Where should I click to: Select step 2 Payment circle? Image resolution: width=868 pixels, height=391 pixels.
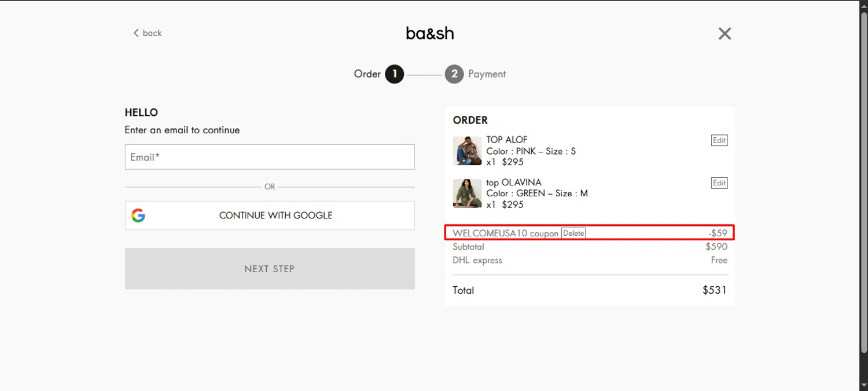454,74
